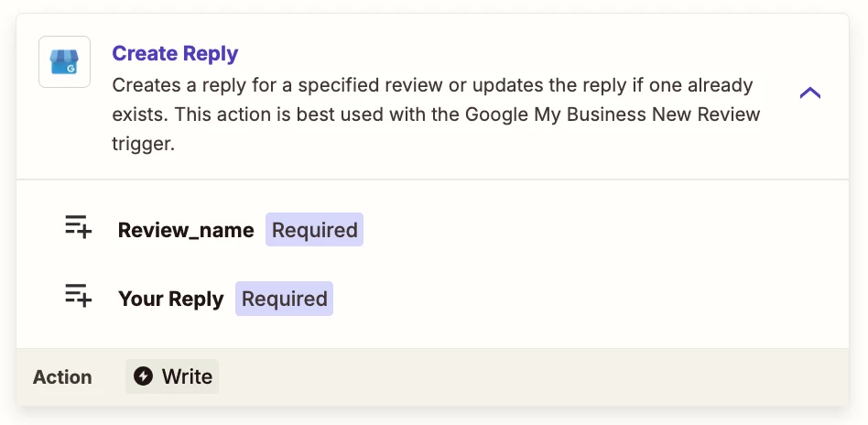Click the Required badge next to Review_name
868x425 pixels.
tap(314, 229)
